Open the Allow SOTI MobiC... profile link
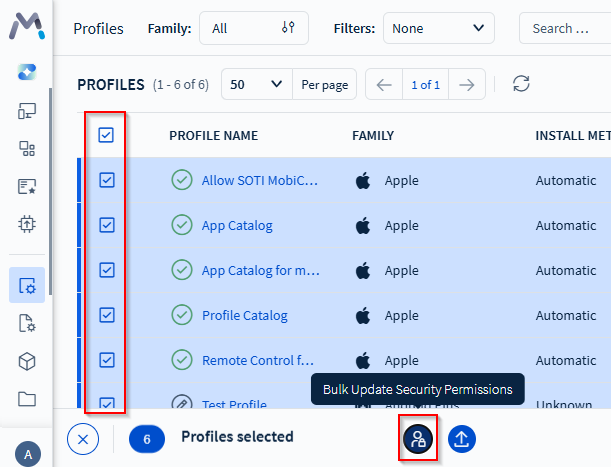This screenshot has width=611, height=467. point(260,180)
